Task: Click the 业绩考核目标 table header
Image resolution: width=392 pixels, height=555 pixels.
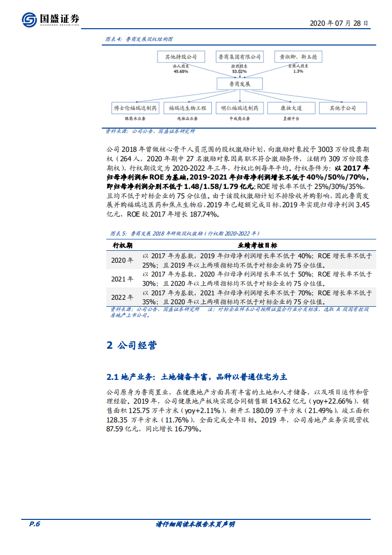Action: tap(258, 245)
